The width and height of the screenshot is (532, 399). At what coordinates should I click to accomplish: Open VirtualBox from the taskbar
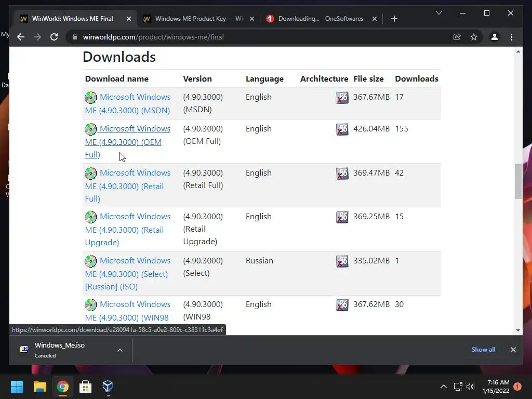pyautogui.click(x=108, y=387)
